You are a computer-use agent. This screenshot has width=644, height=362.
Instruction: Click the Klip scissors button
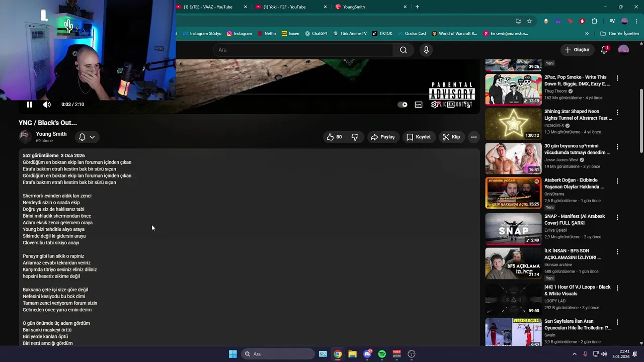(451, 137)
